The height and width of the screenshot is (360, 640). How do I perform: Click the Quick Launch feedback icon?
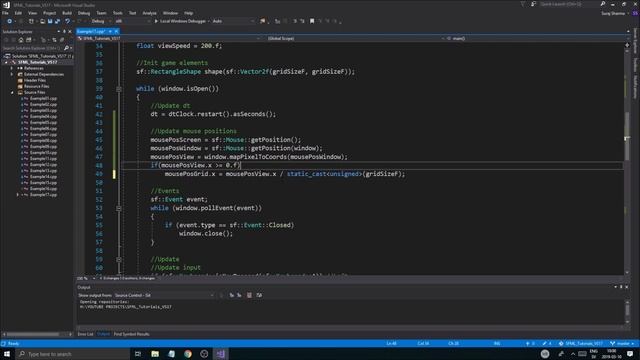coord(533,4)
